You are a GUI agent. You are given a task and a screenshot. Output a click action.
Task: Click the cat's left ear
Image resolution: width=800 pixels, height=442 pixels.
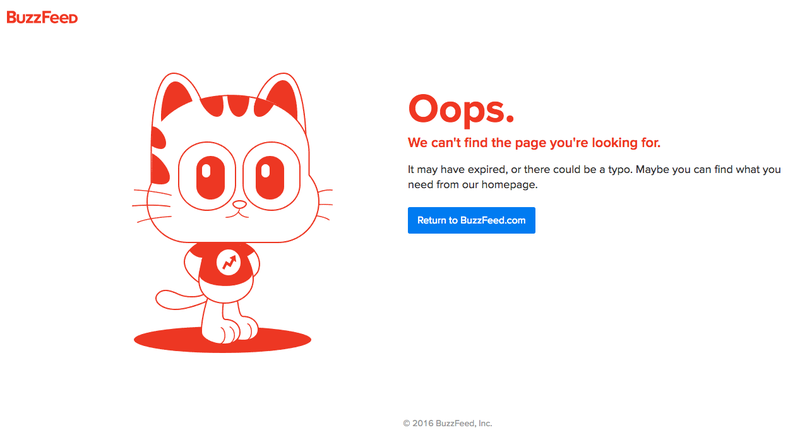tap(175, 98)
